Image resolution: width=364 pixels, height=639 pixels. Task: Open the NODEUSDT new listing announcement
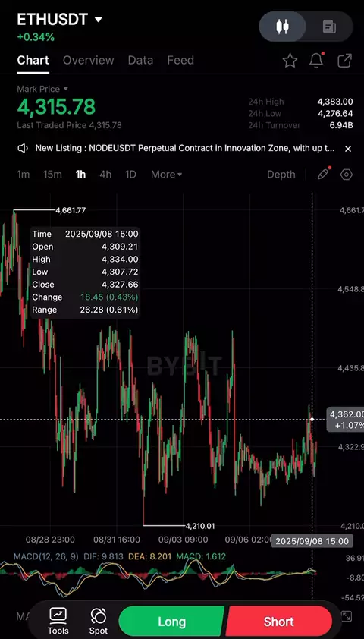pos(185,148)
